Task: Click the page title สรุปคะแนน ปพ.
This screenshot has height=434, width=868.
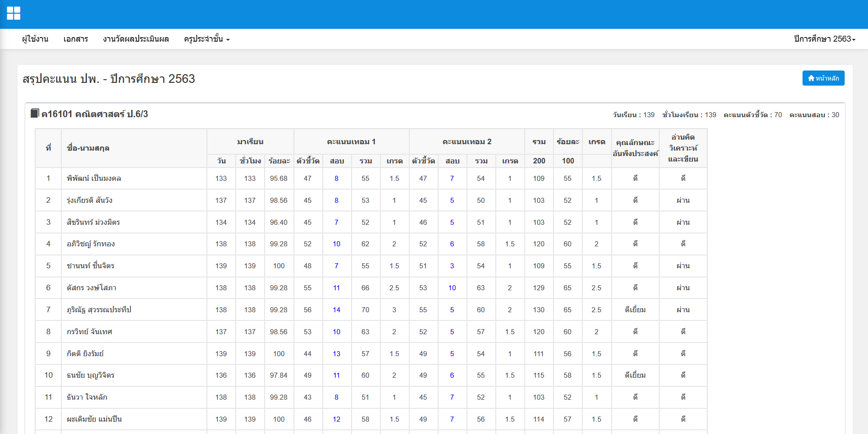Action: pyautogui.click(x=61, y=79)
